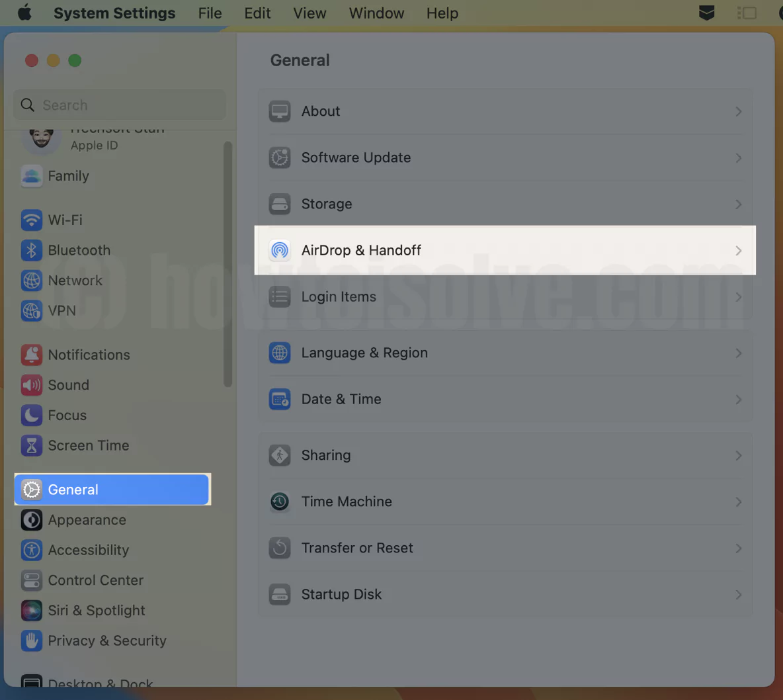The image size is (783, 700).
Task: Click the Wi-Fi icon in sidebar
Action: click(x=32, y=220)
